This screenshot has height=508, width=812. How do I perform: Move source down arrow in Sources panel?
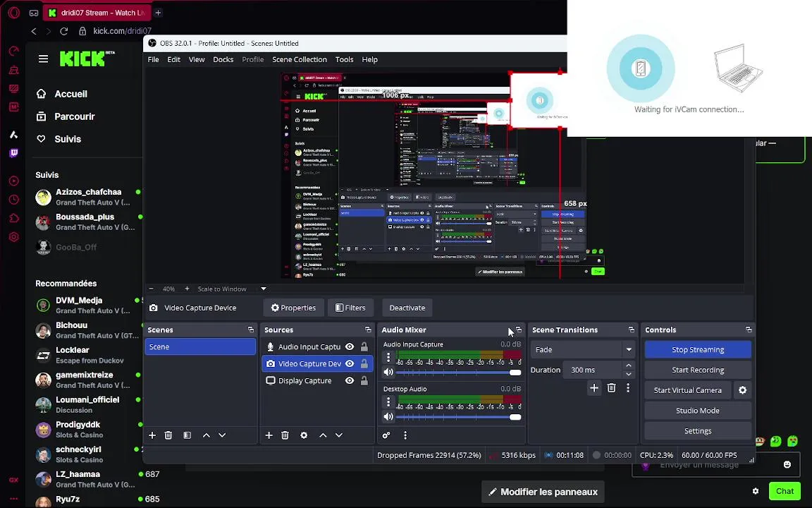coord(338,435)
